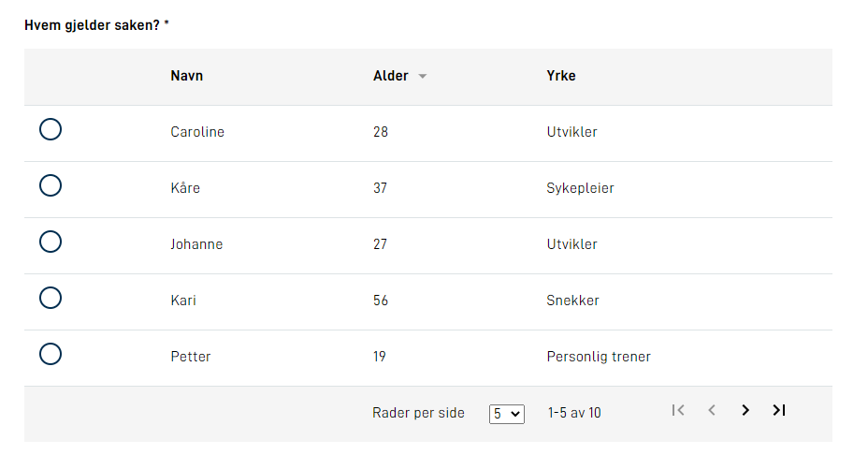Screen dimensions: 868x455
Task: Go to the previous page of rows
Action: pyautogui.click(x=712, y=410)
